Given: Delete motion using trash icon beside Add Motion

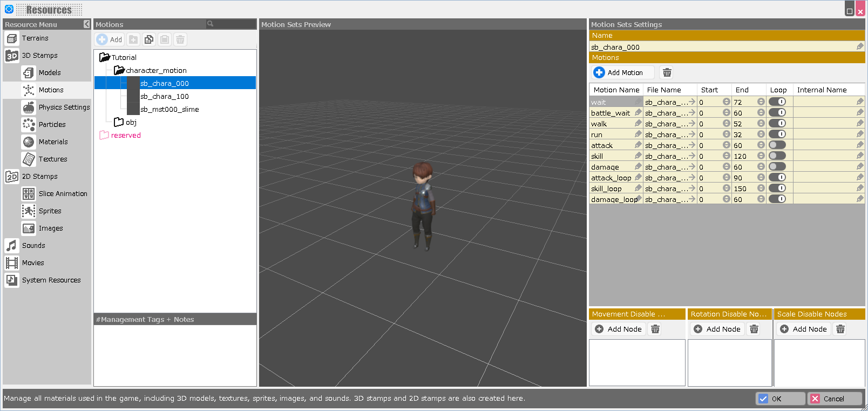Looking at the screenshot, I should 667,72.
